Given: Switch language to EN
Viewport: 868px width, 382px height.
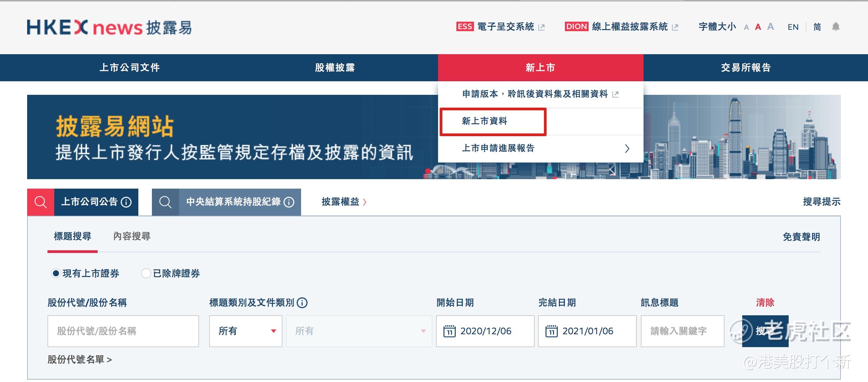Looking at the screenshot, I should (793, 27).
